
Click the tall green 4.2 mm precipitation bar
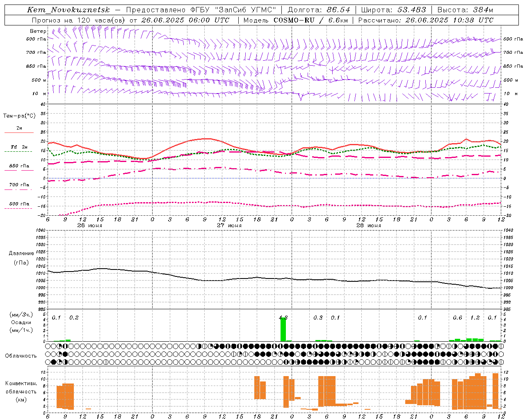click(283, 329)
